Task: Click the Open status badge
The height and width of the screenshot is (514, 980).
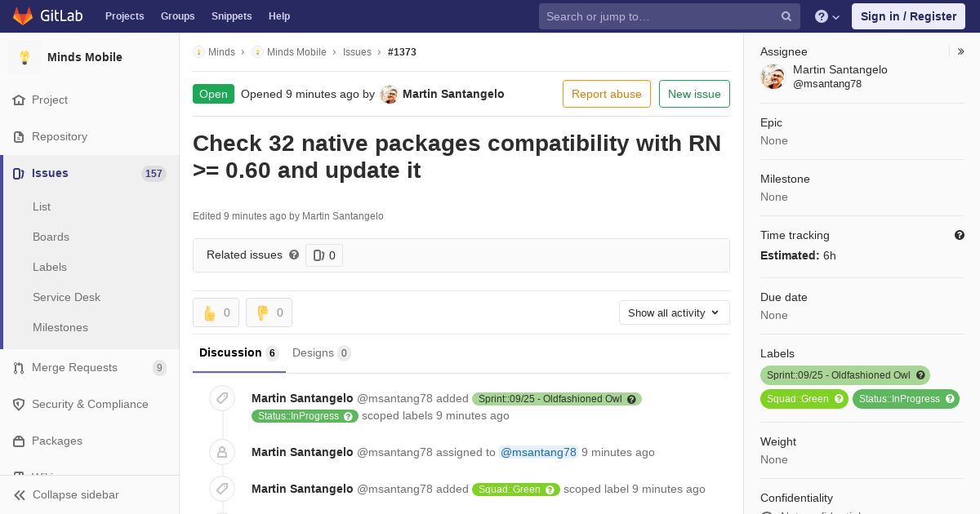Action: pyautogui.click(x=213, y=94)
